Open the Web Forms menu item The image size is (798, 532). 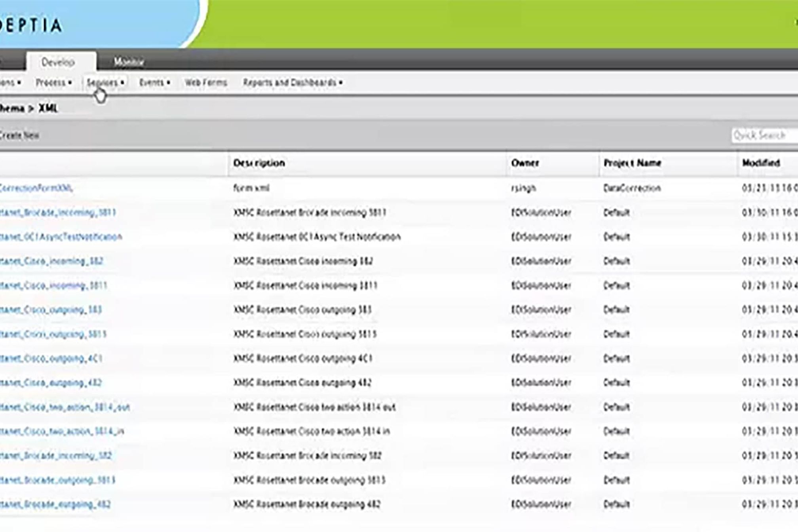pyautogui.click(x=205, y=82)
